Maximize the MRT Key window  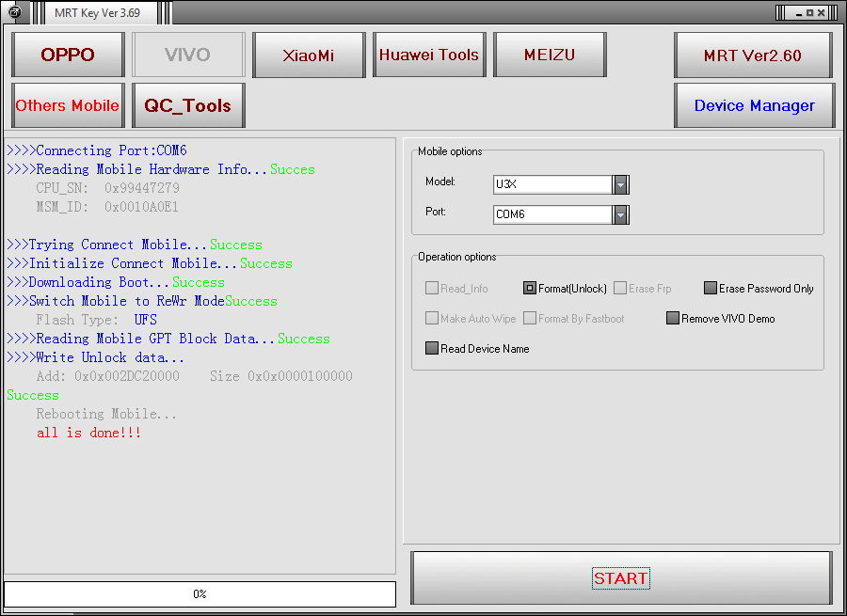click(x=809, y=13)
